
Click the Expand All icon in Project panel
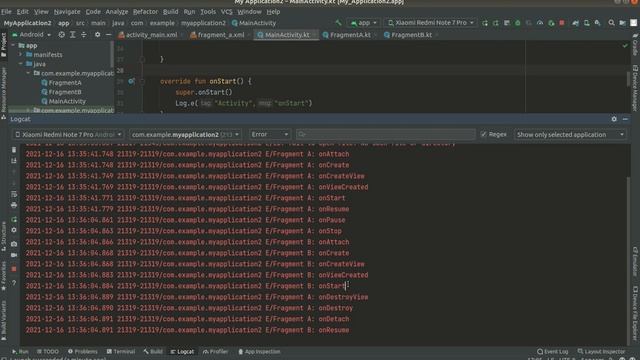pyautogui.click(x=73, y=35)
